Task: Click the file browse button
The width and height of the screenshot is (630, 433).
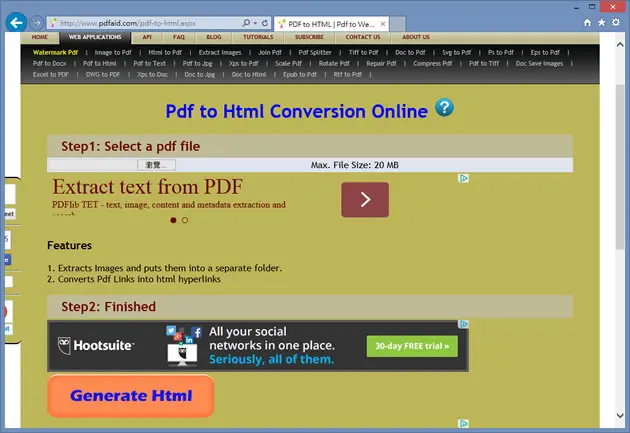Action: 156,165
